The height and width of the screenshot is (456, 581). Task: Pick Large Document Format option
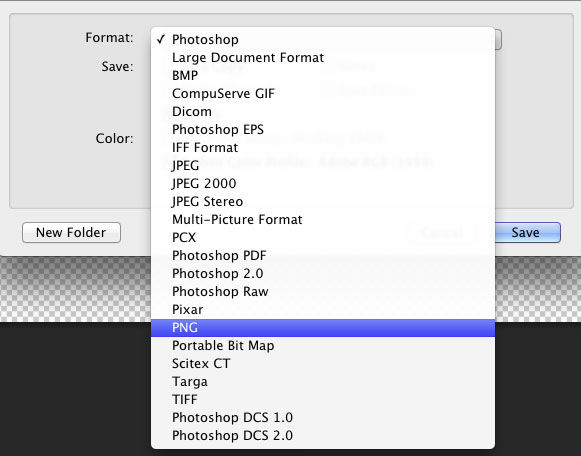(323, 58)
